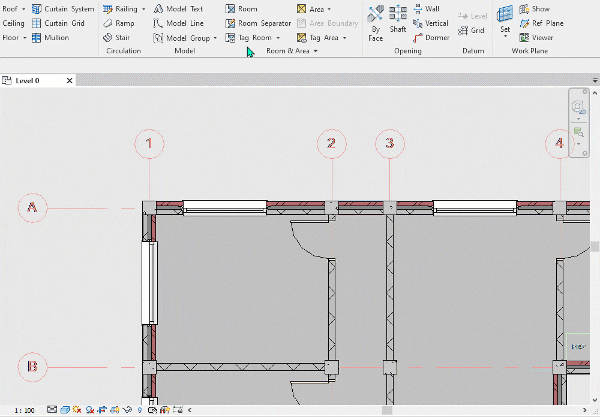Toggle Sun Path off/on in view controls
The height and width of the screenshot is (417, 600).
coord(77,410)
